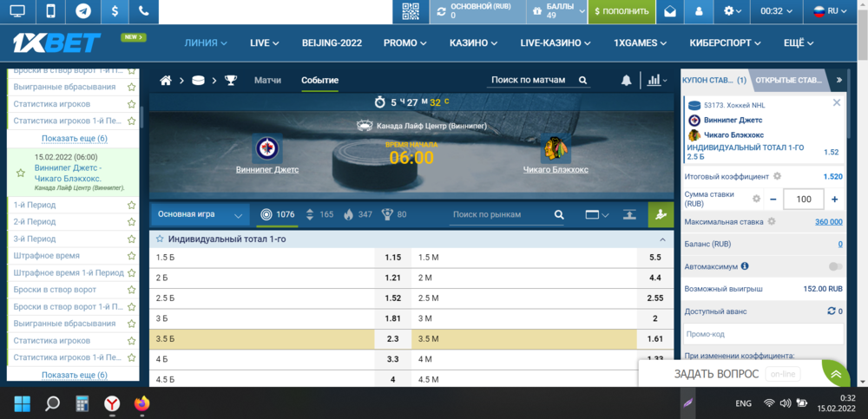Click the Виннипег Джетс team name link
This screenshot has height=419, width=868.
tap(266, 169)
